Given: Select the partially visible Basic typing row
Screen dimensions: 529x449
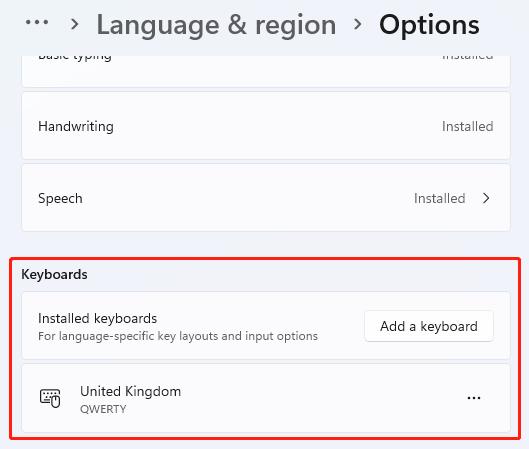Looking at the screenshot, I should click(266, 71).
